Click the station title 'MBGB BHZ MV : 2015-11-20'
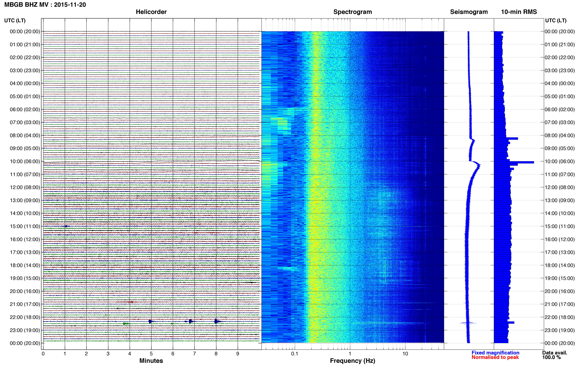Image resolution: width=588 pixels, height=368 pixels. point(45,5)
